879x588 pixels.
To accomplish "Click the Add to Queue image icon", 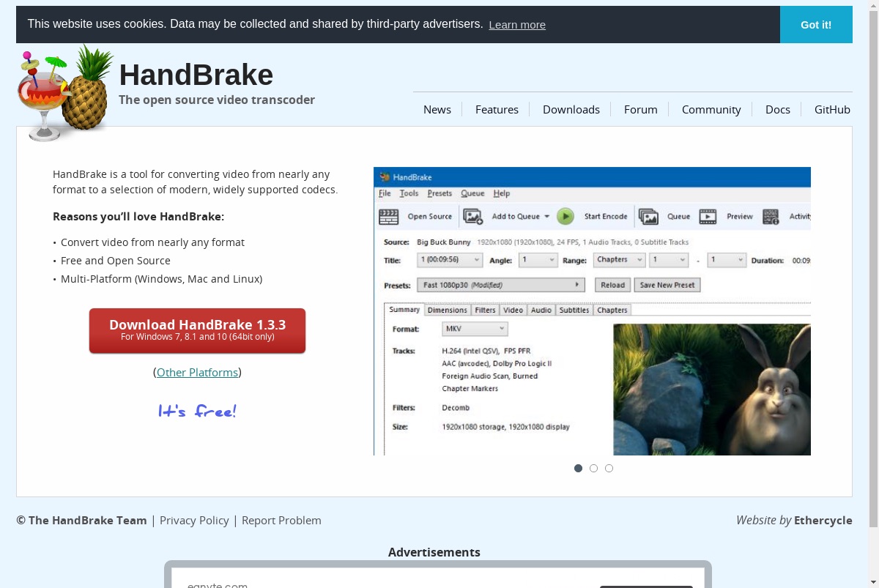I will click(473, 217).
